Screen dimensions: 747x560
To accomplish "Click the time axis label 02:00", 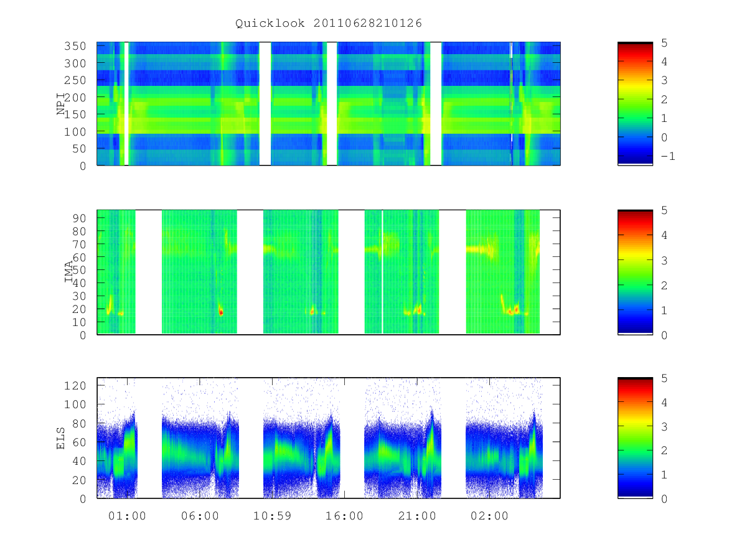I will pyautogui.click(x=489, y=516).
